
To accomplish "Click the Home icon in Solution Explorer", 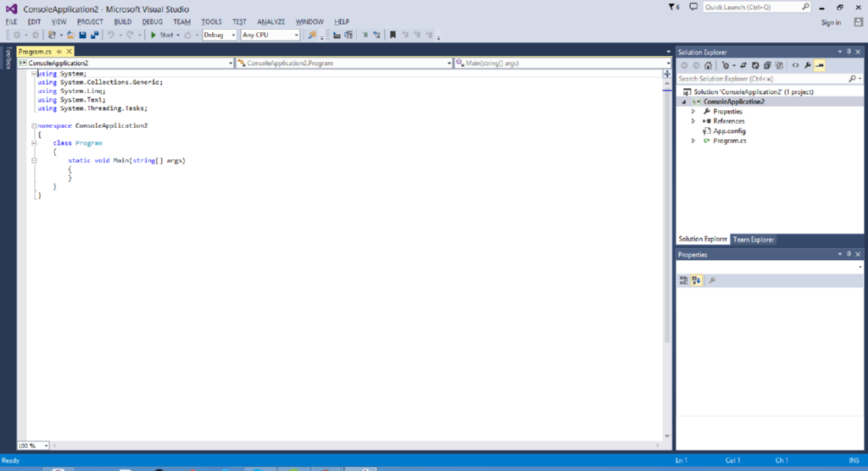I will point(708,65).
